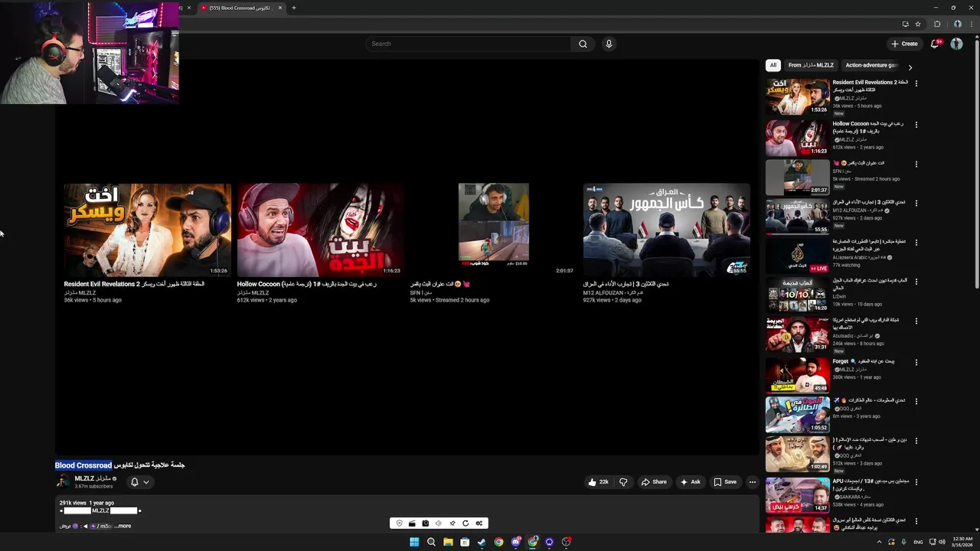
Task: Open the ENG language switcher
Action: (918, 542)
